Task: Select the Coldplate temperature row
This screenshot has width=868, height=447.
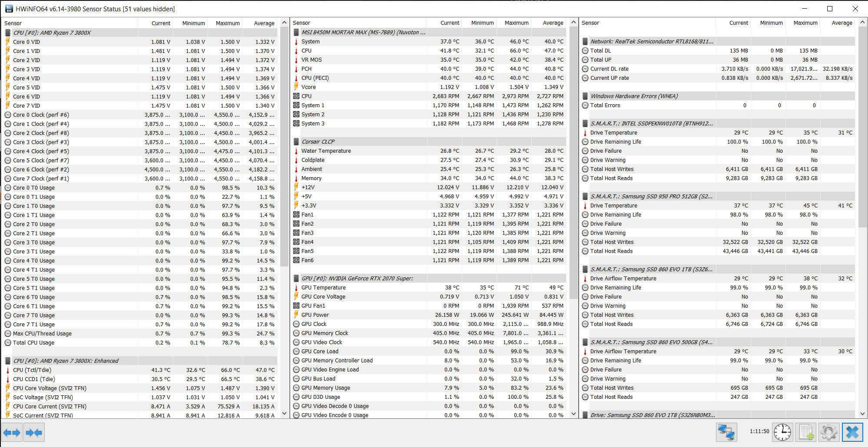Action: point(429,160)
